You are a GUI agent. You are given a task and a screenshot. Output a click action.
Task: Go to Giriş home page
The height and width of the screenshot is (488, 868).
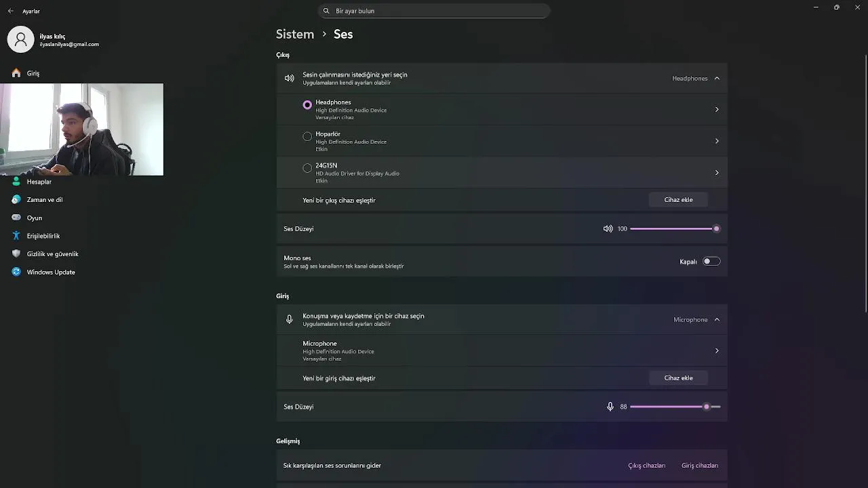pos(33,73)
